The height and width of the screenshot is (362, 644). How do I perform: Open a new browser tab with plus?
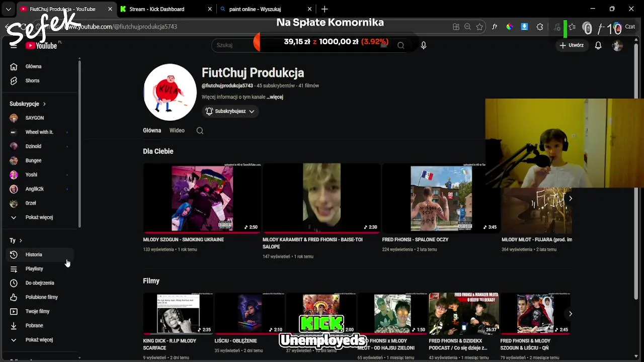[x=325, y=9]
